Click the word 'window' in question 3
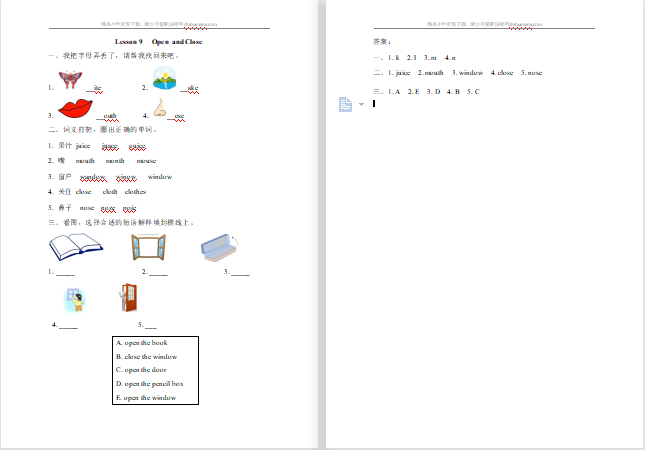 (160, 176)
